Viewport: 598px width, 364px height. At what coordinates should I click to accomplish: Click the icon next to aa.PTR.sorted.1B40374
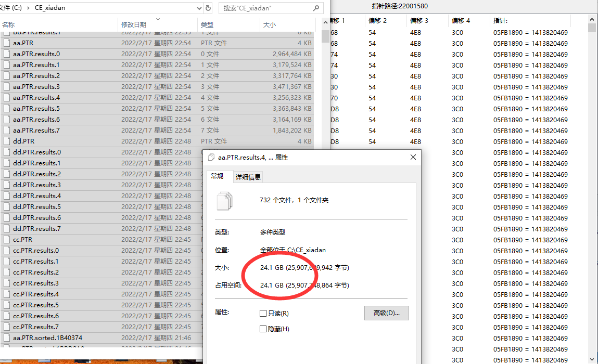click(7, 337)
